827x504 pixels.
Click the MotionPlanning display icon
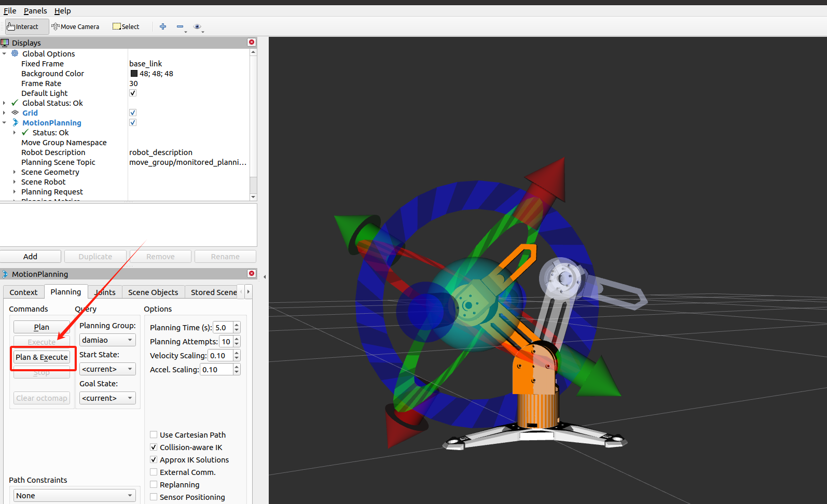pyautogui.click(x=15, y=122)
